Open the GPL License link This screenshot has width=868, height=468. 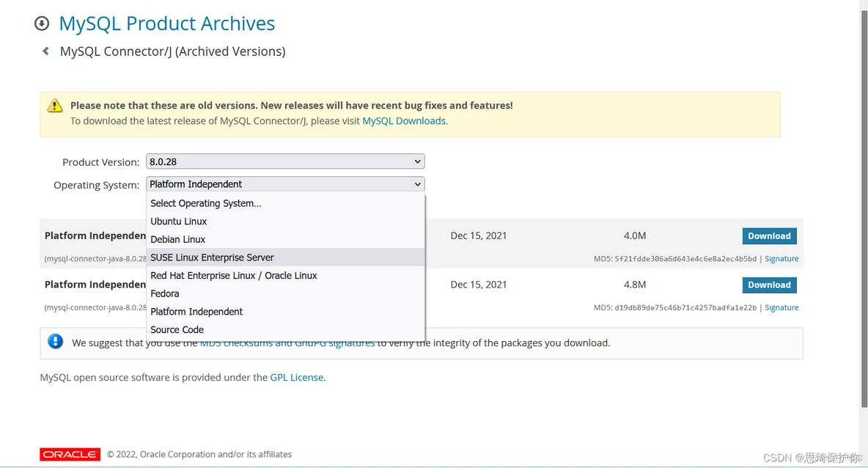click(297, 377)
